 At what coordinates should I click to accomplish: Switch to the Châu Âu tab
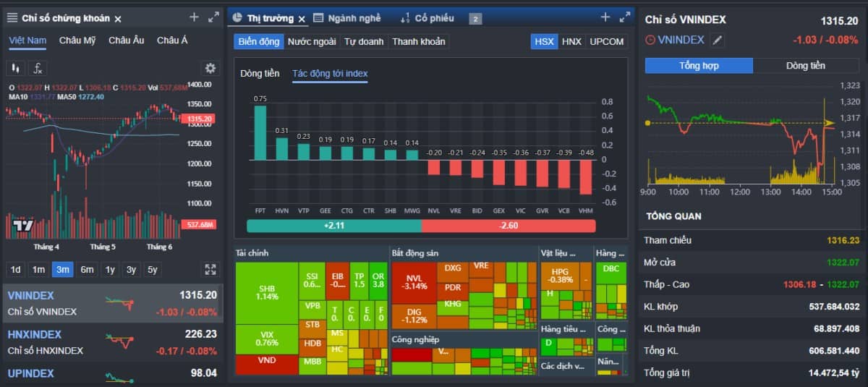(127, 41)
